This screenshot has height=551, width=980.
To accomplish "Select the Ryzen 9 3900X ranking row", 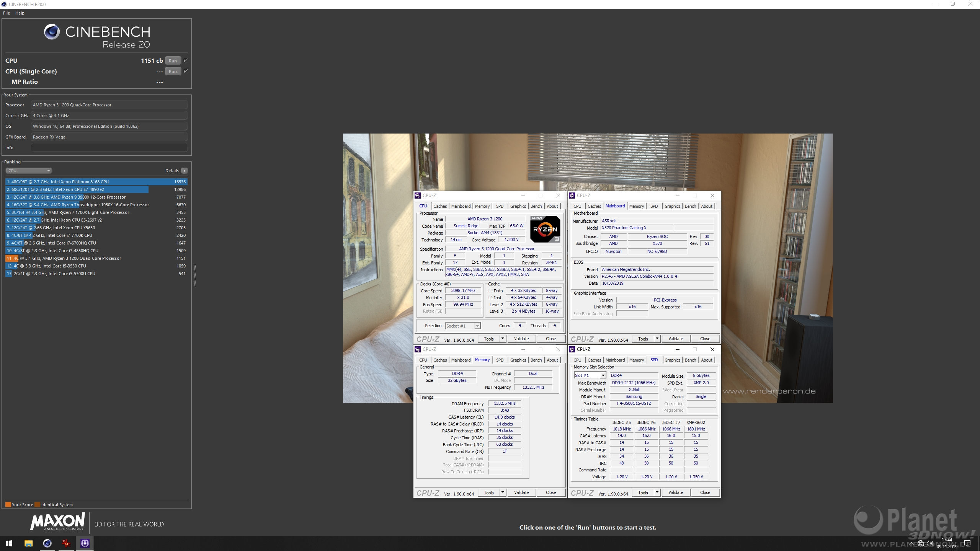I will point(96,197).
